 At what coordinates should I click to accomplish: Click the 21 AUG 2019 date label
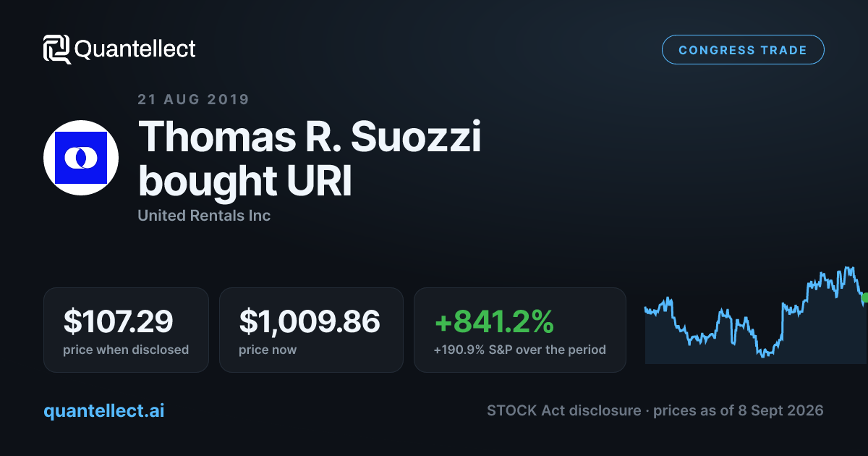193,100
